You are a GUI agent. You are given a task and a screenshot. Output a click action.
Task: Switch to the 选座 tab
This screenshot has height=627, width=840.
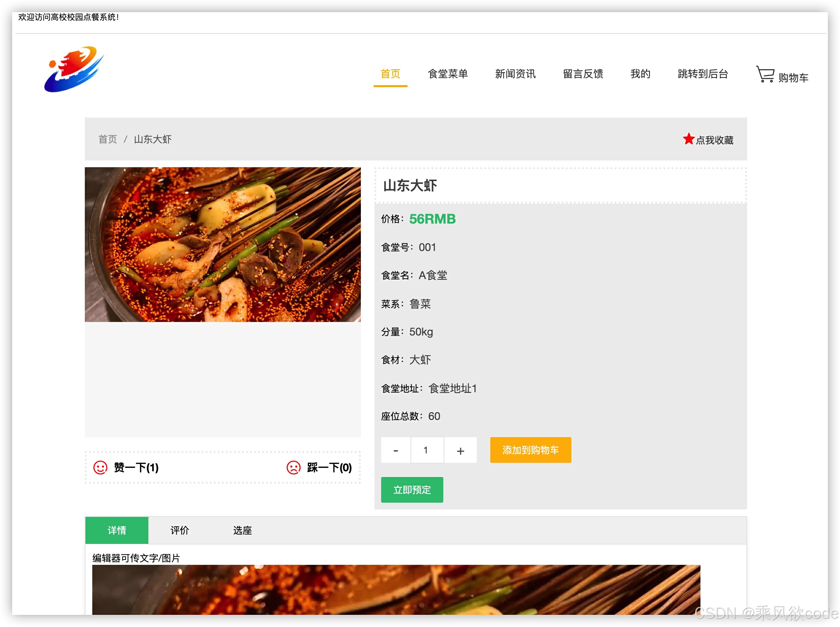[242, 530]
